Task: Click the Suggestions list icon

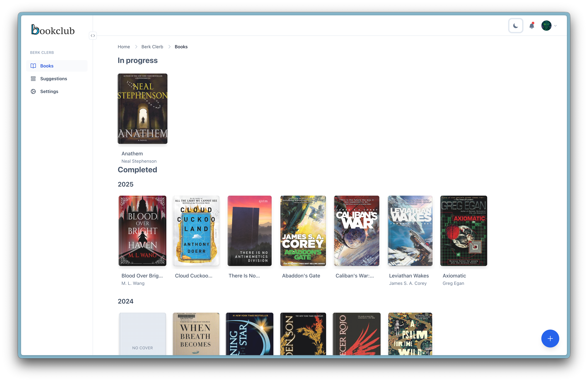Action: (x=33, y=79)
